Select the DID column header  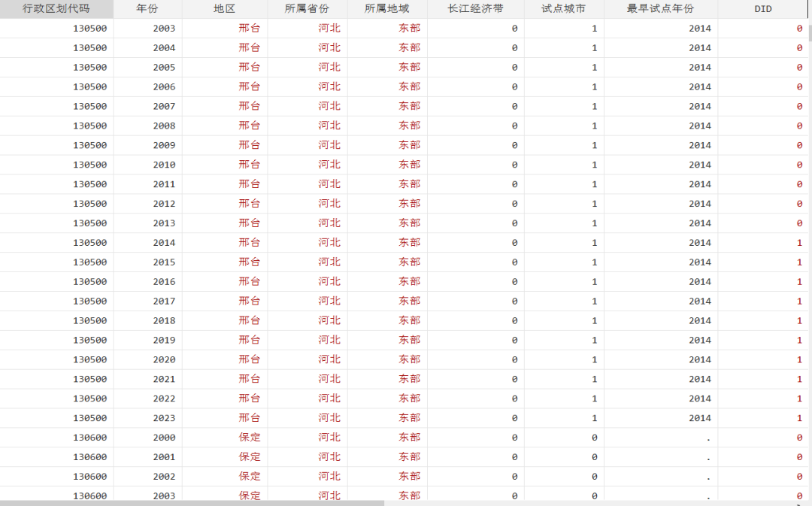click(763, 9)
